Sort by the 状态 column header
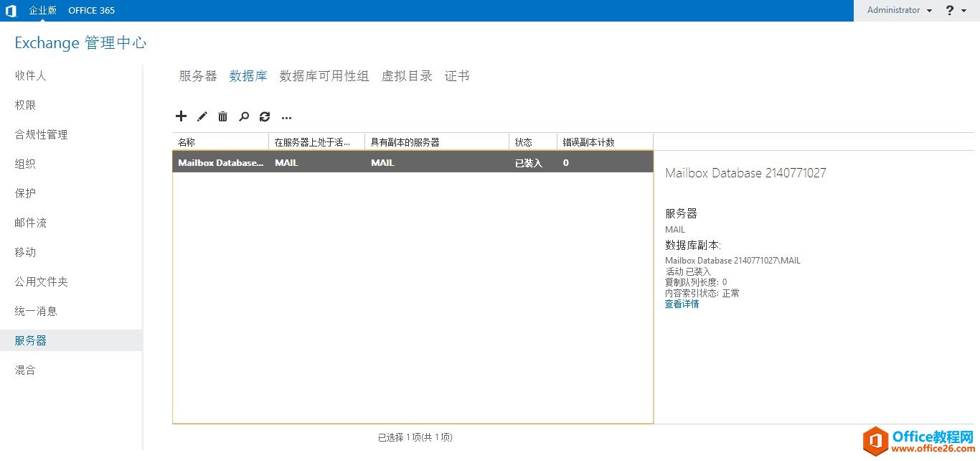Viewport: 980px width, 461px height. coord(524,142)
